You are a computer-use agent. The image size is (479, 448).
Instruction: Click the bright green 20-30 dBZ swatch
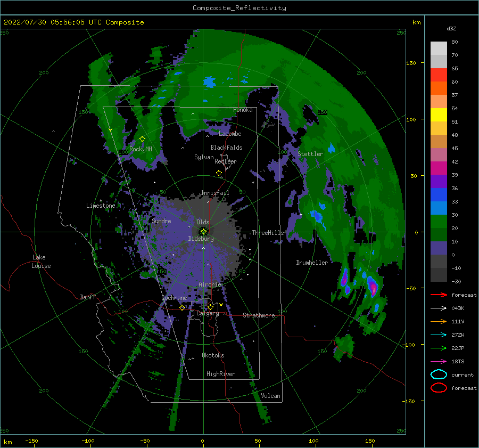(439, 222)
